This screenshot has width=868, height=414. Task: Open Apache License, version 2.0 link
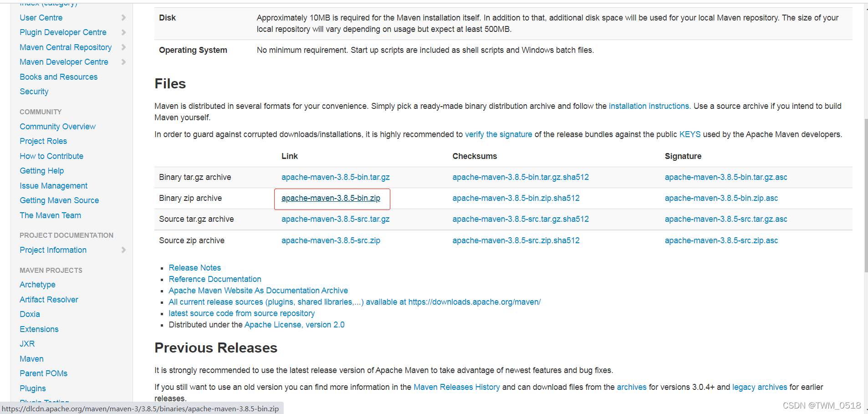[x=294, y=325]
